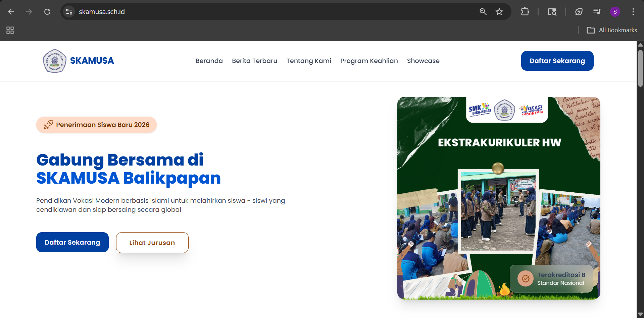The height and width of the screenshot is (318, 644).
Task: Click the scrollbar up arrow
Action: (640, 45)
